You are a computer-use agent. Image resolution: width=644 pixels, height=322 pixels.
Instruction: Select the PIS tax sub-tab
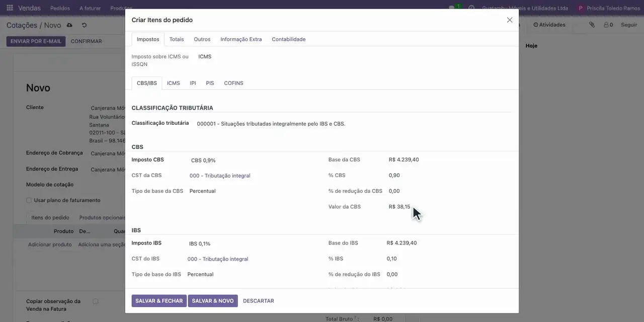(210, 83)
